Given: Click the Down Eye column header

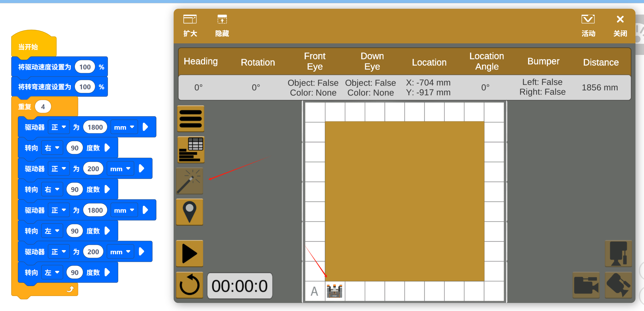Looking at the screenshot, I should (x=372, y=61).
